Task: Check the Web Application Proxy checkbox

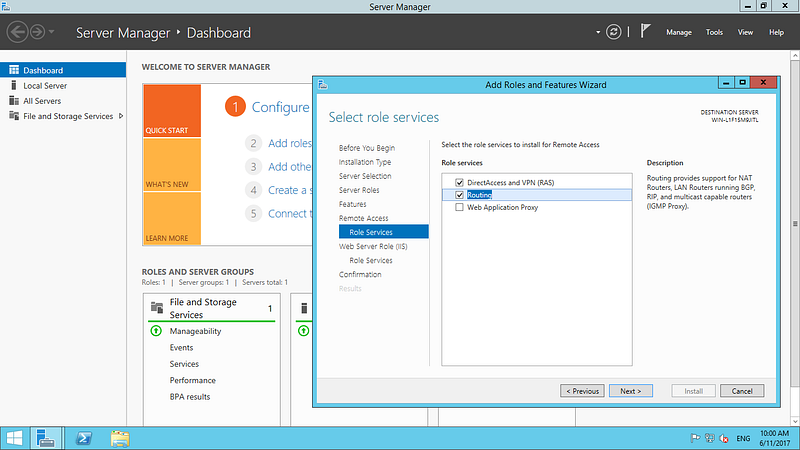Action: pos(459,207)
